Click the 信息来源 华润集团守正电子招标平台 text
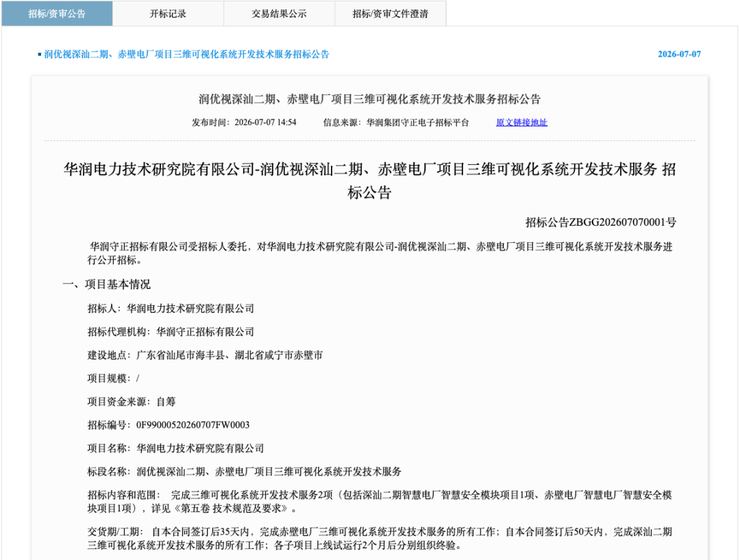Screen dimensions: 740x560 click(396, 123)
